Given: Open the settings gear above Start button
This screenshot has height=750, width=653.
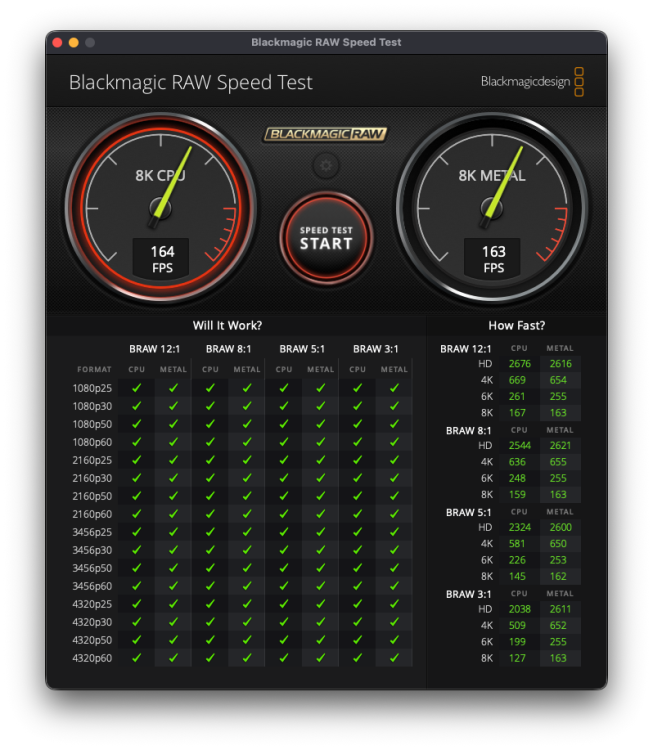Looking at the screenshot, I should click(x=326, y=165).
